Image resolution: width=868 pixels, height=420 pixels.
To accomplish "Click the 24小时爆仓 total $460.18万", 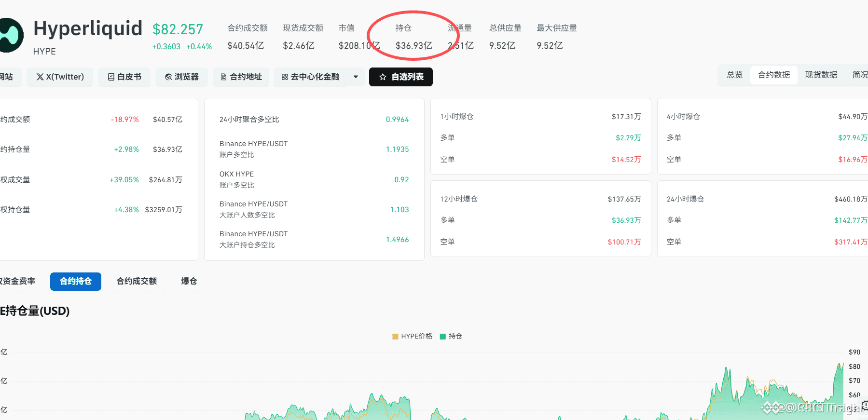I will pos(851,199).
